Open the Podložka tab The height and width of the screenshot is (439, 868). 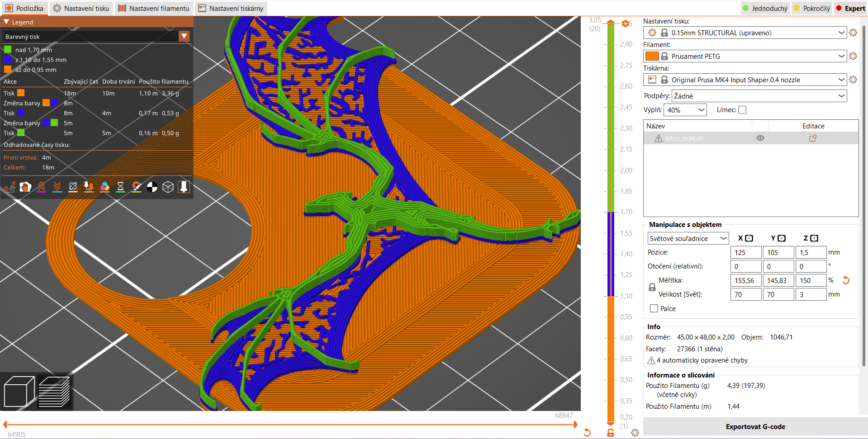(x=24, y=8)
